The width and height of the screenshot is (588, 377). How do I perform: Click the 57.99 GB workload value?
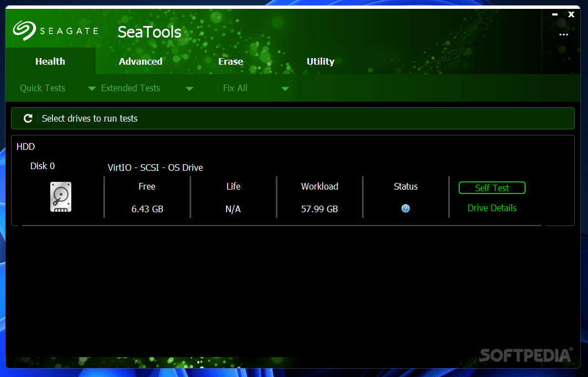tap(319, 209)
